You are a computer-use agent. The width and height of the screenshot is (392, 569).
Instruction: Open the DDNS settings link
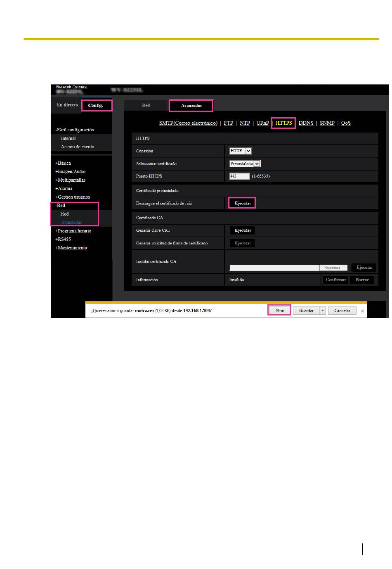306,123
